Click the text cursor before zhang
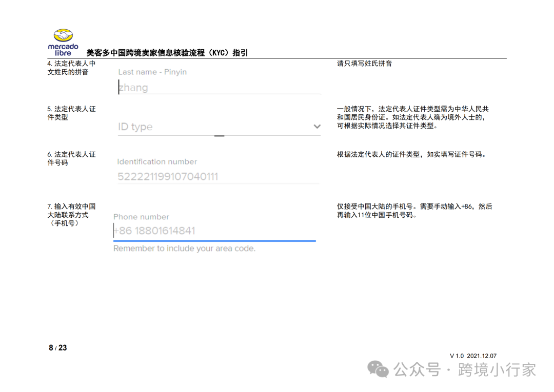The height and width of the screenshot is (392, 554). tap(118, 87)
